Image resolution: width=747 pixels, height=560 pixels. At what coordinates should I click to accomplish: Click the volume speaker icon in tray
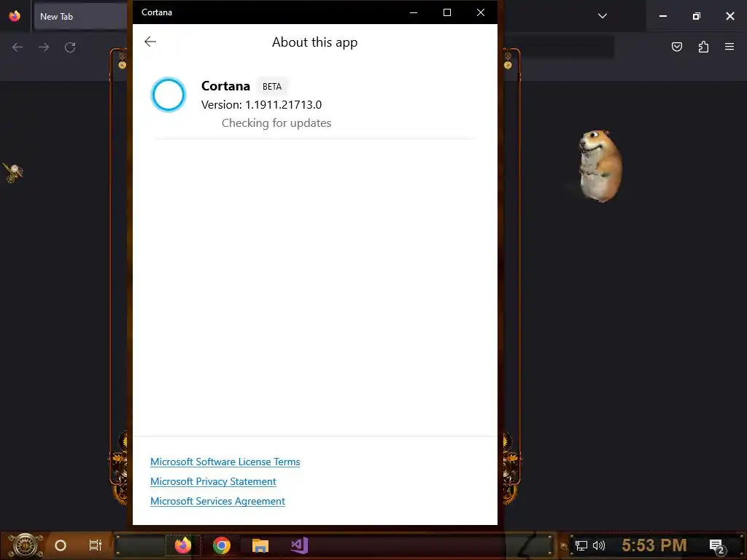click(x=599, y=545)
